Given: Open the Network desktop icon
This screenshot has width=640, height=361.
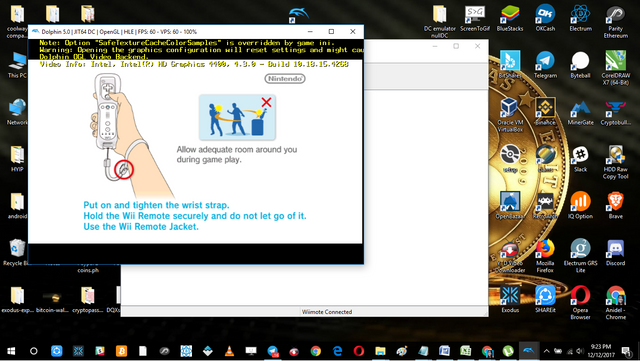Looking at the screenshot, I should (x=17, y=111).
